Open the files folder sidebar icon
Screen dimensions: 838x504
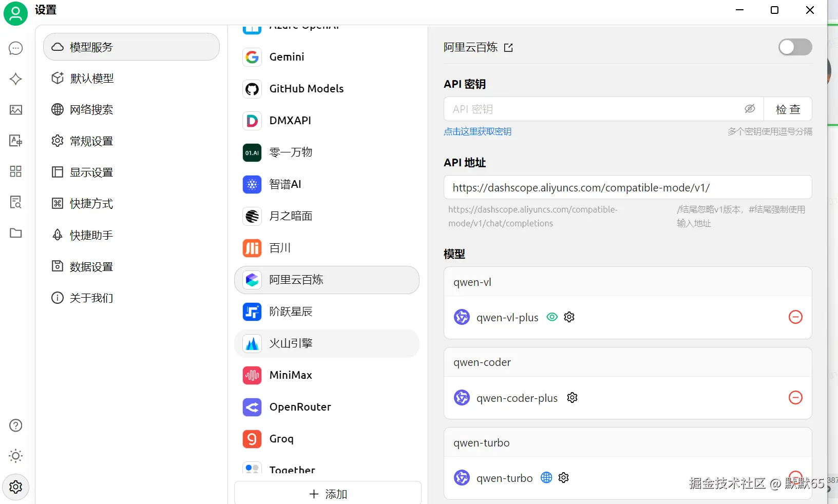pos(16,233)
